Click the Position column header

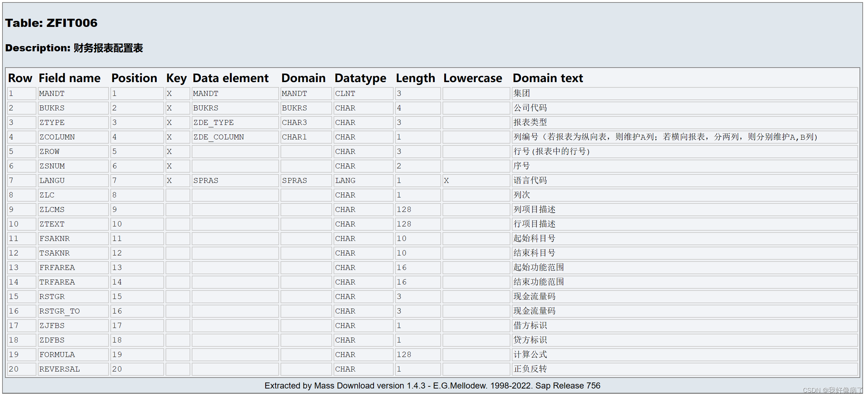134,78
